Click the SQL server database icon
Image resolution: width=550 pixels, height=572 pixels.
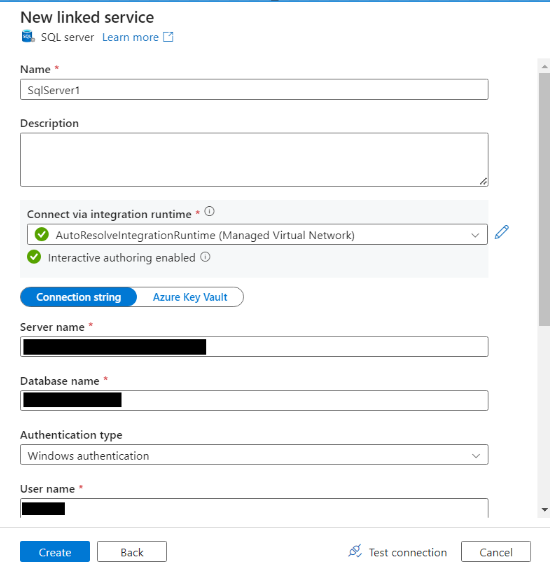(28, 37)
